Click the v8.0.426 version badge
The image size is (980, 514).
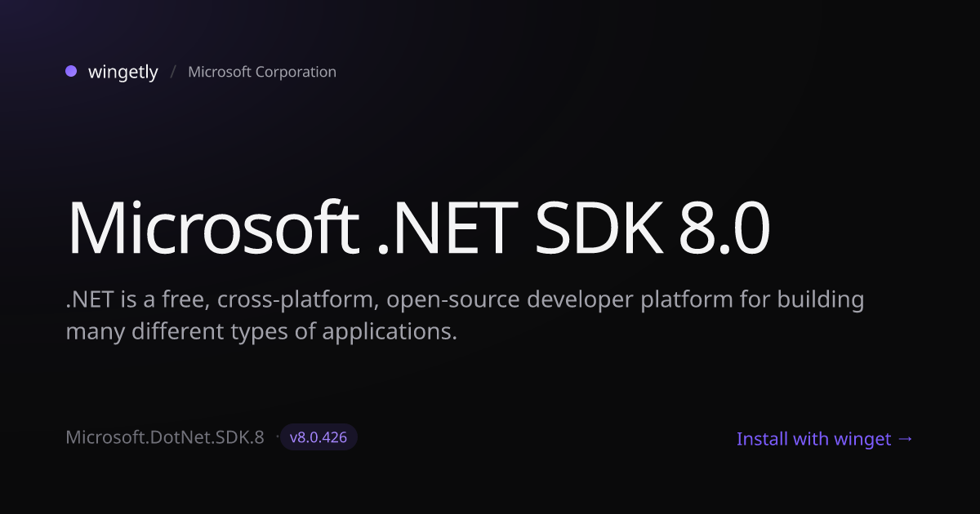[318, 437]
